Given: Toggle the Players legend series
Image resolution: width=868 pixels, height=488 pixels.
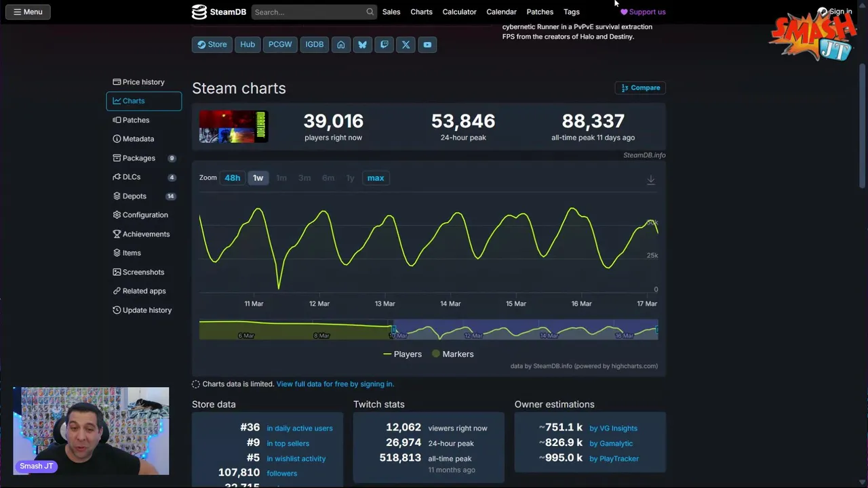Looking at the screenshot, I should [402, 354].
